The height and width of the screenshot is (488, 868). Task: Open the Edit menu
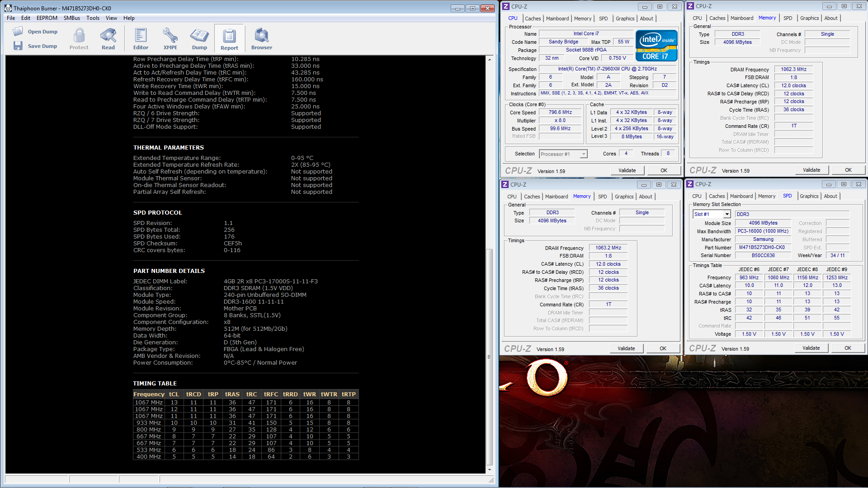pos(26,18)
